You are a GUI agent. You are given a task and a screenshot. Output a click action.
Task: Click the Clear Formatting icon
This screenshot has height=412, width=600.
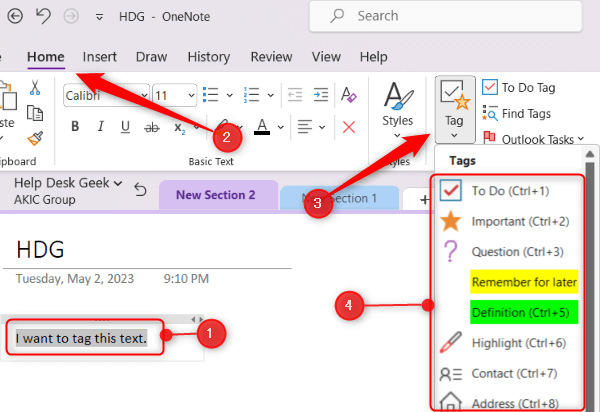point(349,95)
